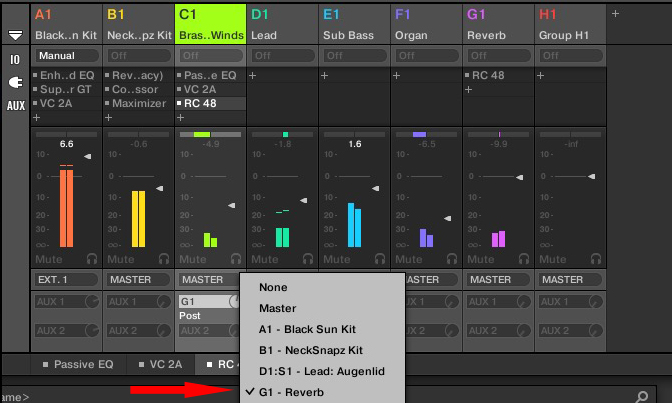Click the A1 channel fader handle
Image resolution: width=672 pixels, height=403 pixels.
(88, 156)
